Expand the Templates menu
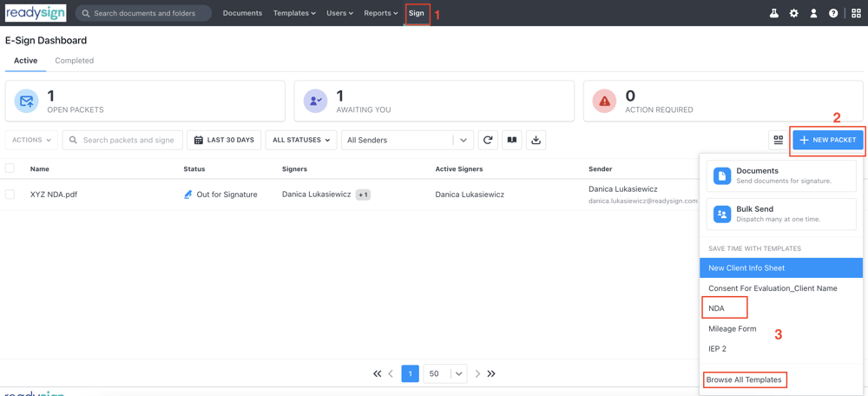The height and width of the screenshot is (396, 868). (294, 13)
